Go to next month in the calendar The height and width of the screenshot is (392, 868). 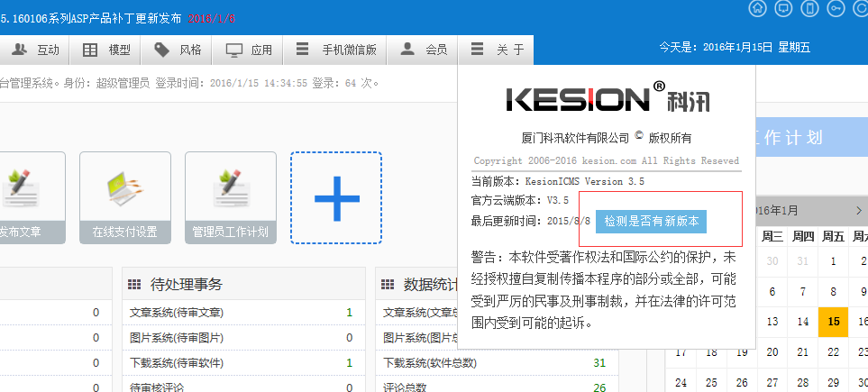859,210
